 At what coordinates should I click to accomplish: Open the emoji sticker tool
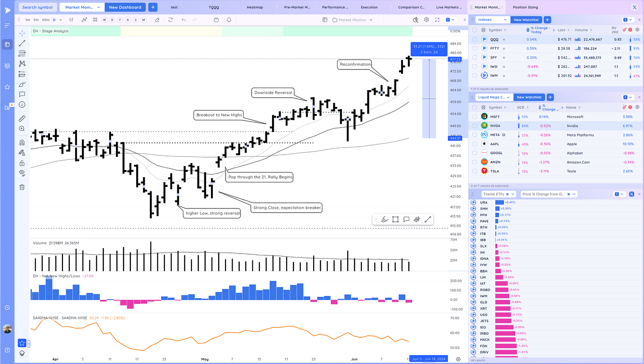pyautogui.click(x=22, y=105)
